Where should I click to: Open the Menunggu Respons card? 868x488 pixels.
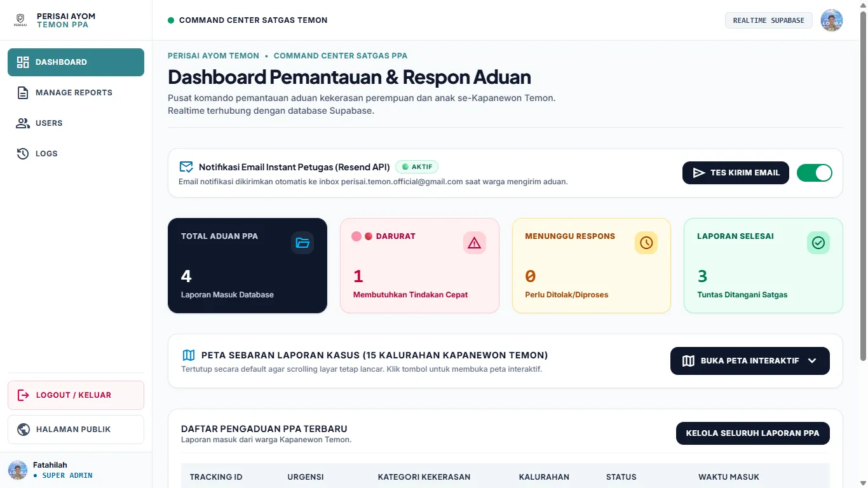(592, 266)
